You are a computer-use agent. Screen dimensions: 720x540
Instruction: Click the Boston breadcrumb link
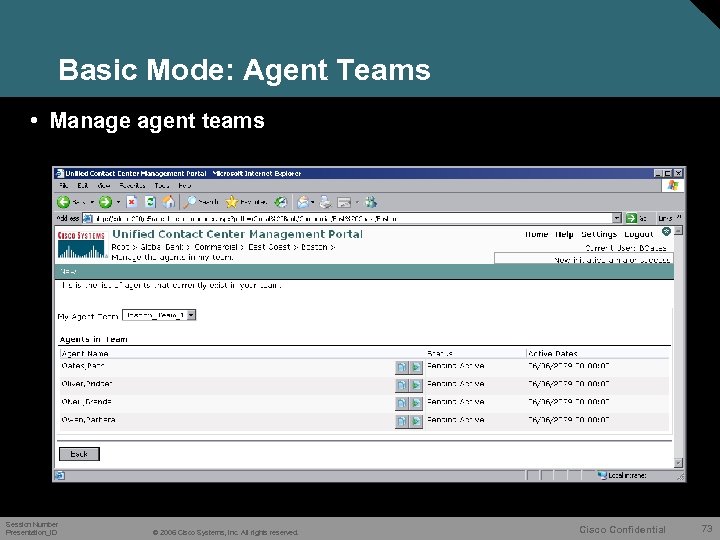click(x=314, y=247)
